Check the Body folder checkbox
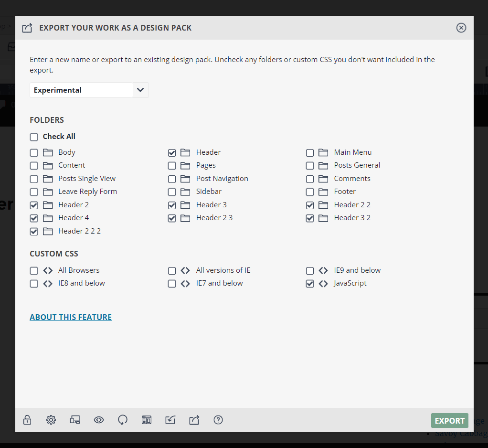 click(34, 152)
